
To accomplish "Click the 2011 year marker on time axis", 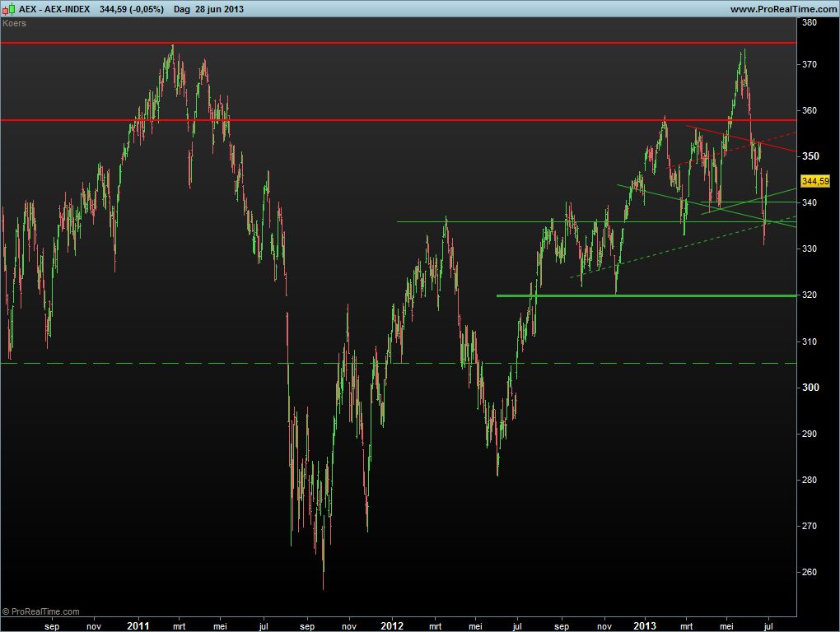I will [x=138, y=625].
